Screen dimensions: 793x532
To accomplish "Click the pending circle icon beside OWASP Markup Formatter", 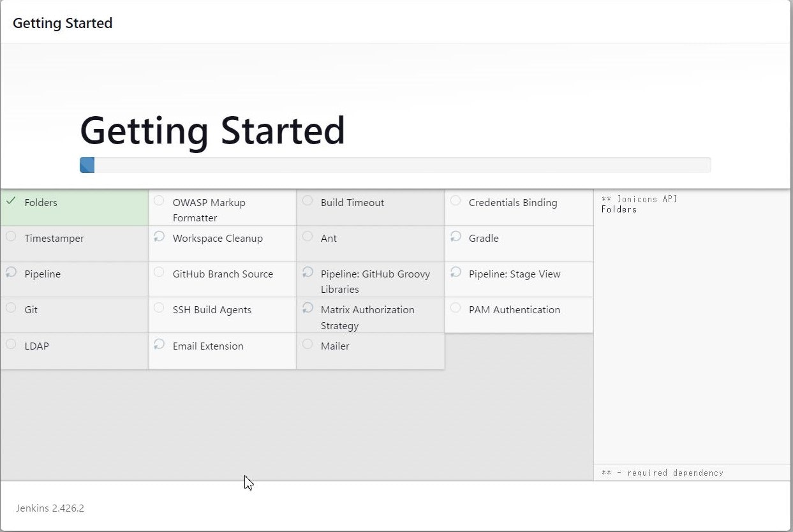I will 159,200.
